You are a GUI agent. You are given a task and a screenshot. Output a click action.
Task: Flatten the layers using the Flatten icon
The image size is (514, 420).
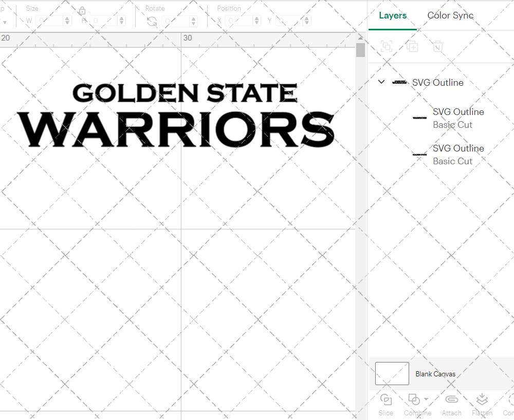click(x=482, y=399)
